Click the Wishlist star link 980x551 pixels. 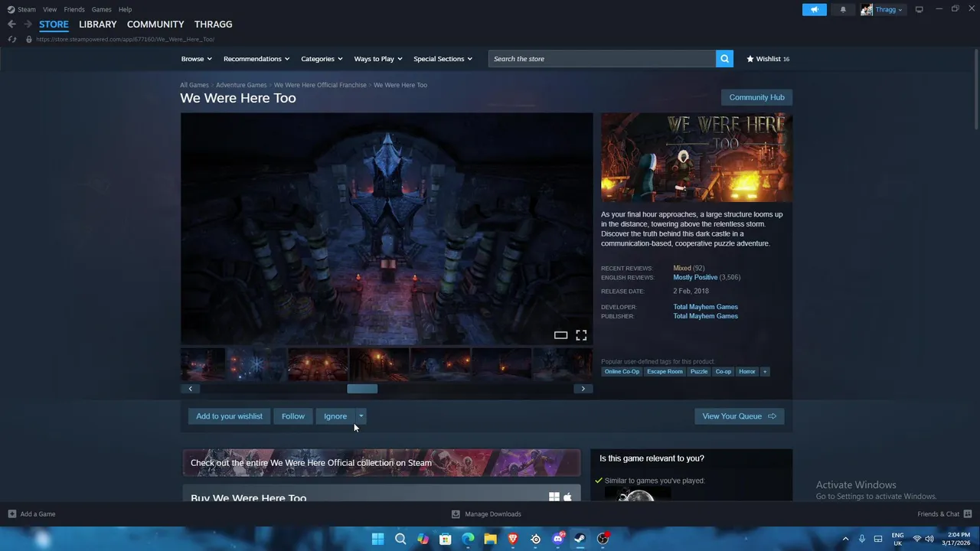point(768,59)
